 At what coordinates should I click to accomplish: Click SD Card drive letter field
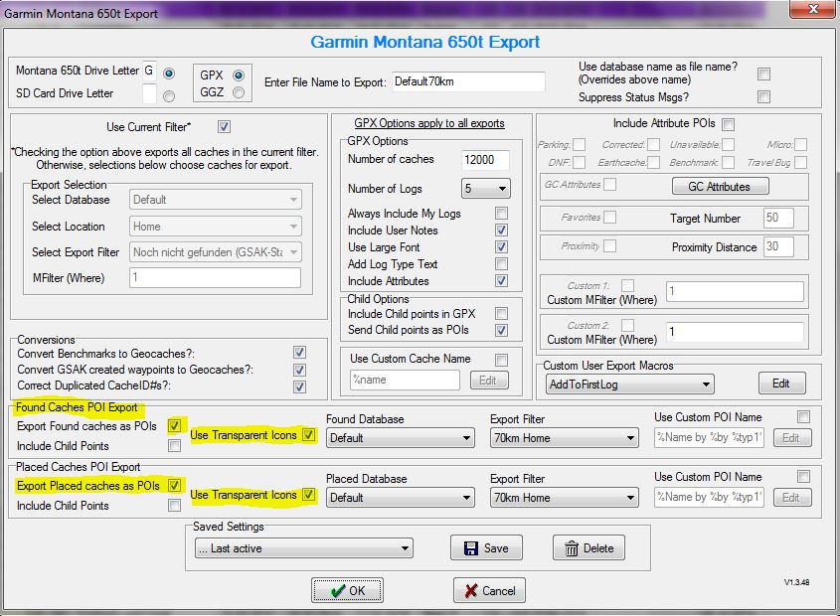click(x=149, y=93)
